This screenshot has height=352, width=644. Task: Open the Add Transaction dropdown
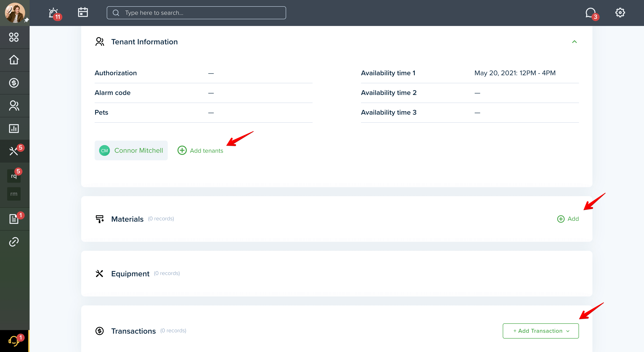[x=540, y=331]
